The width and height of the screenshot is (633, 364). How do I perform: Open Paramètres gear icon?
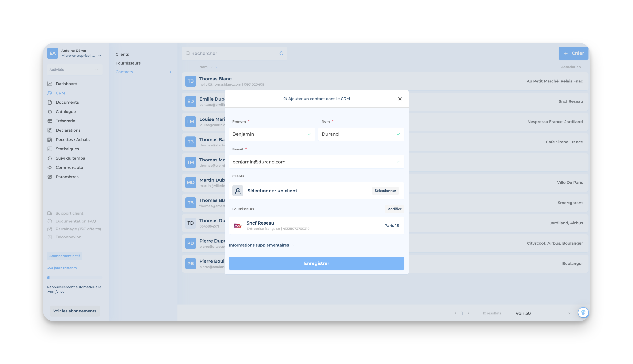click(x=50, y=177)
